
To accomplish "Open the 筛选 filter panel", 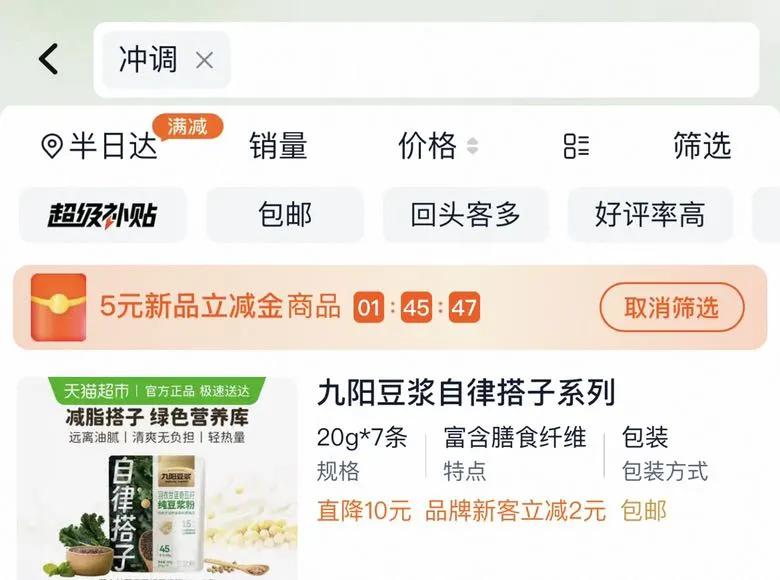I will (702, 146).
